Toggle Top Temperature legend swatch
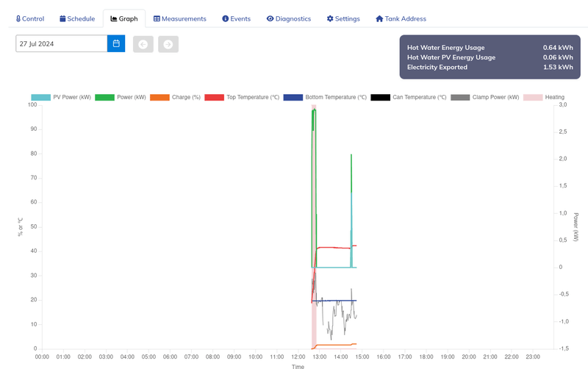 tap(214, 97)
